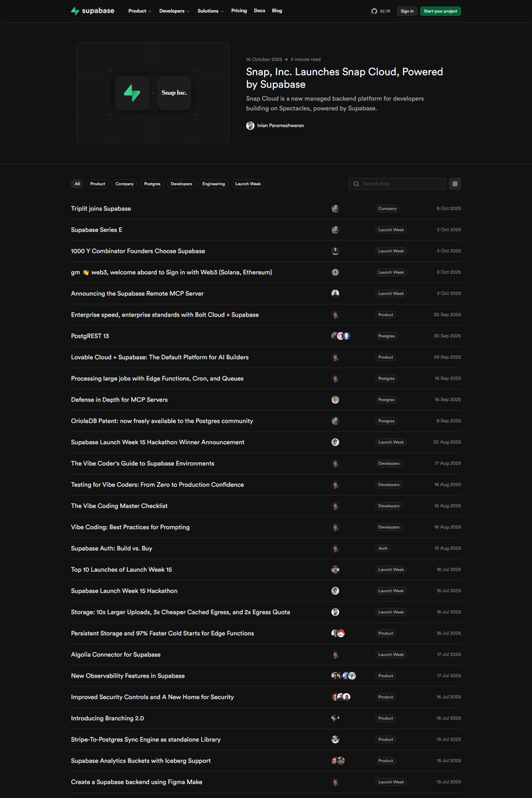Click author avatar in Algolia Connector row

tap(335, 654)
